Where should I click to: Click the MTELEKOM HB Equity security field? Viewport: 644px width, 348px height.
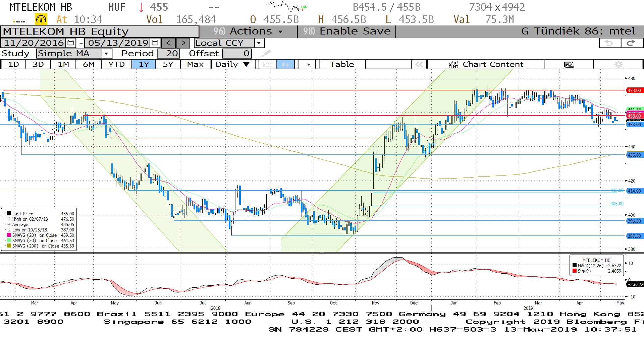point(100,31)
